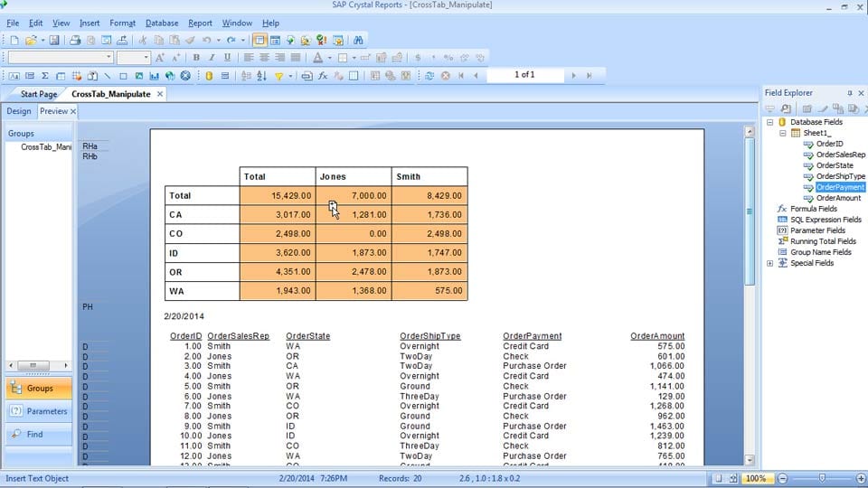Expand the Special Fields node

[770, 263]
